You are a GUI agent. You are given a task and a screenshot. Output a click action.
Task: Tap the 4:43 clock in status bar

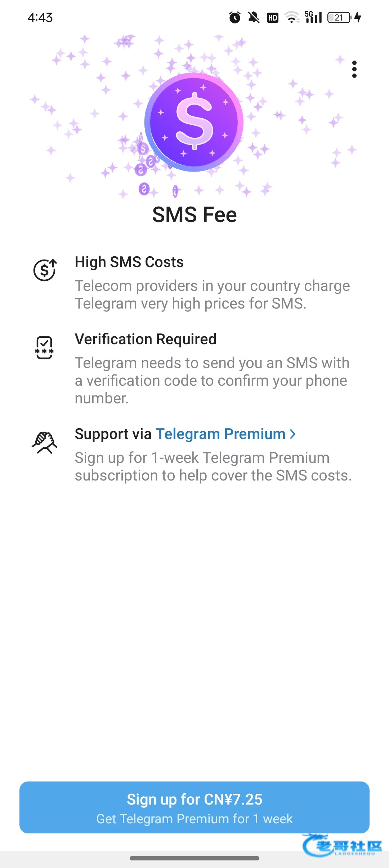pyautogui.click(x=40, y=17)
